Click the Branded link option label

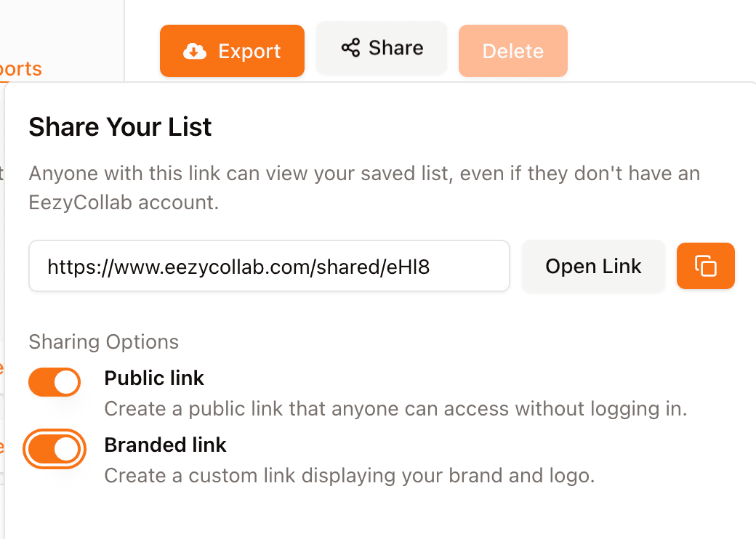click(x=166, y=445)
